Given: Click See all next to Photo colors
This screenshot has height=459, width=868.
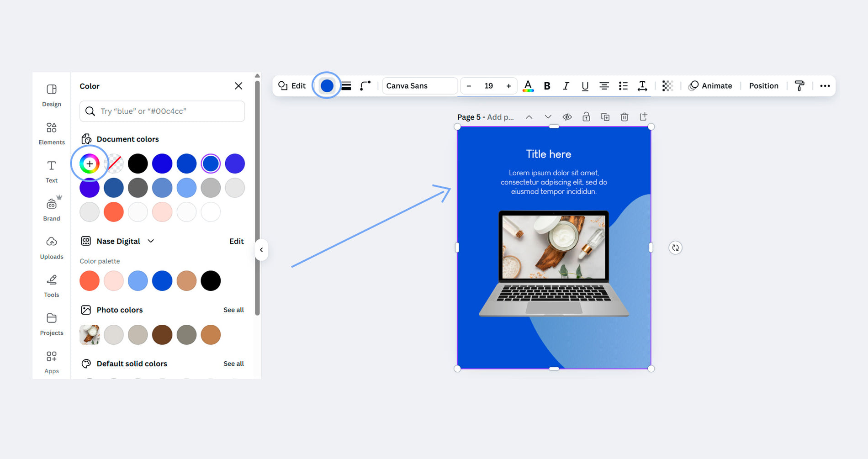Looking at the screenshot, I should pos(233,310).
